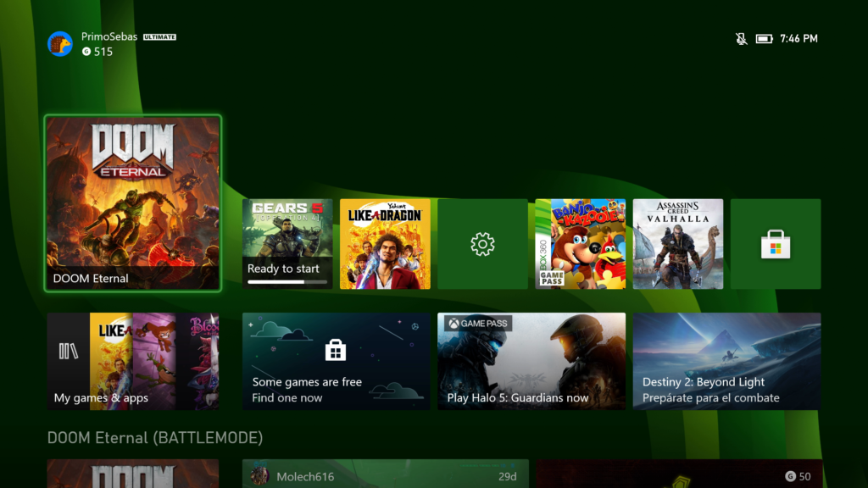Click the Molech616 avatar icon

tap(259, 475)
